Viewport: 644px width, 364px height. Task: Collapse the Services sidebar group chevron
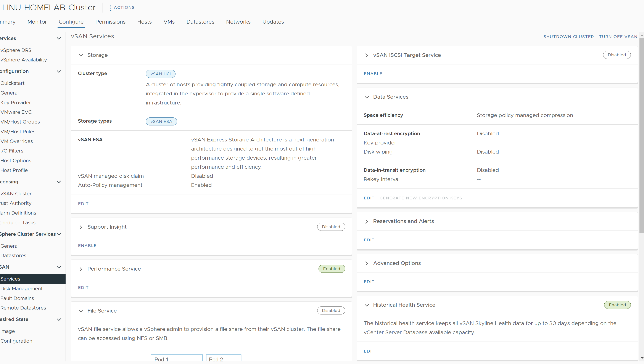[x=59, y=38]
